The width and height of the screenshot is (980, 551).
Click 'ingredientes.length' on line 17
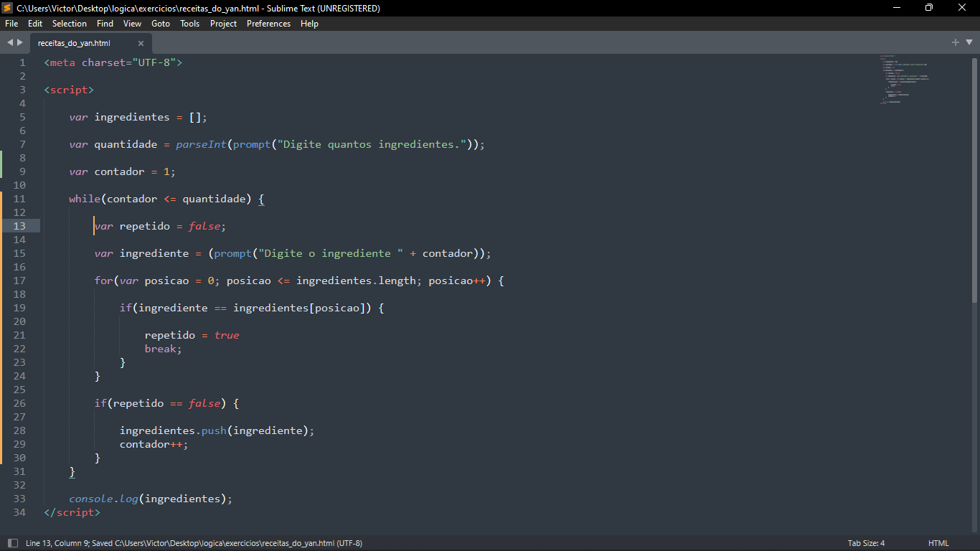pyautogui.click(x=356, y=281)
